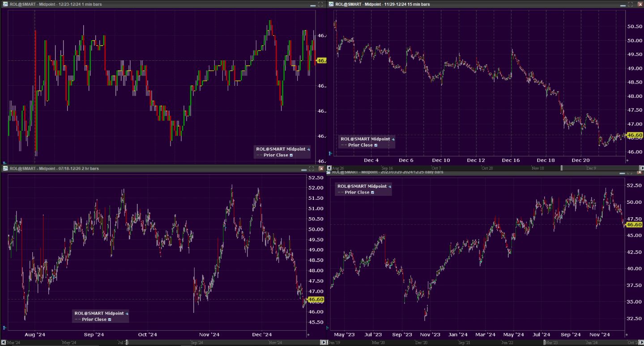This screenshot has height=346, width=644.
Task: Click the 'Aug '24' label on the 2 hr time axis
Action: coord(35,334)
